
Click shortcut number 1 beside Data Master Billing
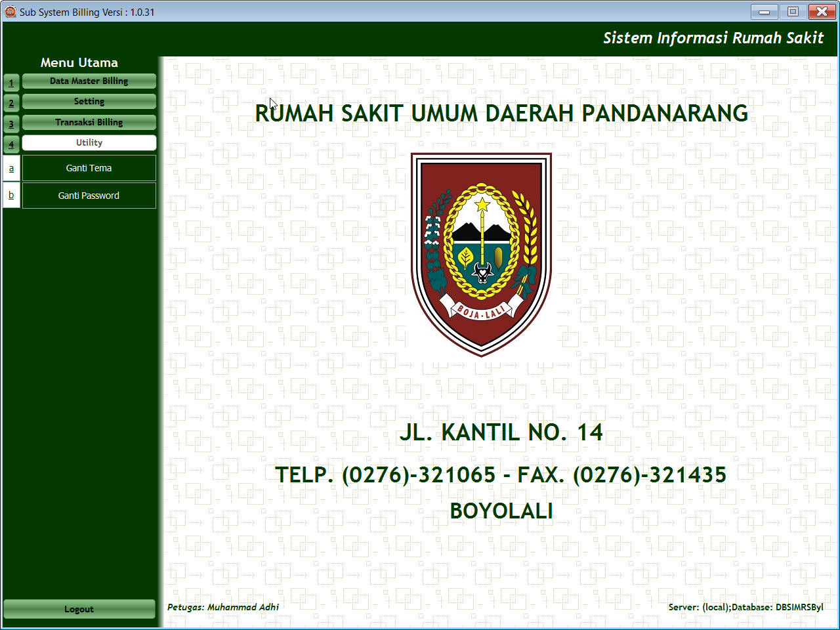coord(11,82)
